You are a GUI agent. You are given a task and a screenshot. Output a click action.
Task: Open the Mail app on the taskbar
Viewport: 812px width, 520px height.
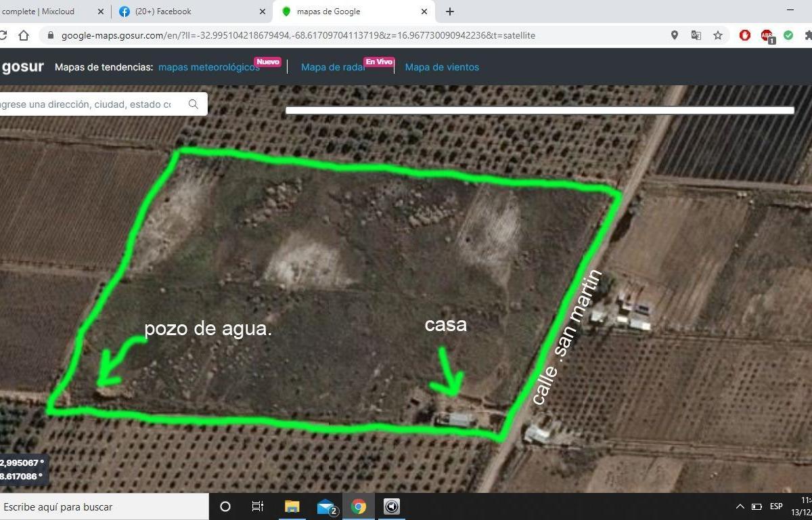pyautogui.click(x=326, y=506)
